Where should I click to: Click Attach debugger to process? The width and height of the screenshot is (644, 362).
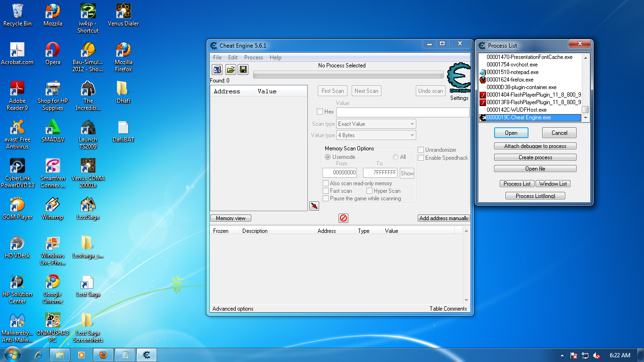tap(535, 146)
